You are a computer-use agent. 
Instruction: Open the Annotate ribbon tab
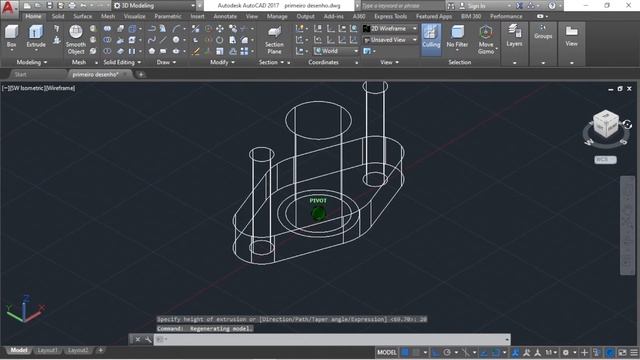(225, 16)
